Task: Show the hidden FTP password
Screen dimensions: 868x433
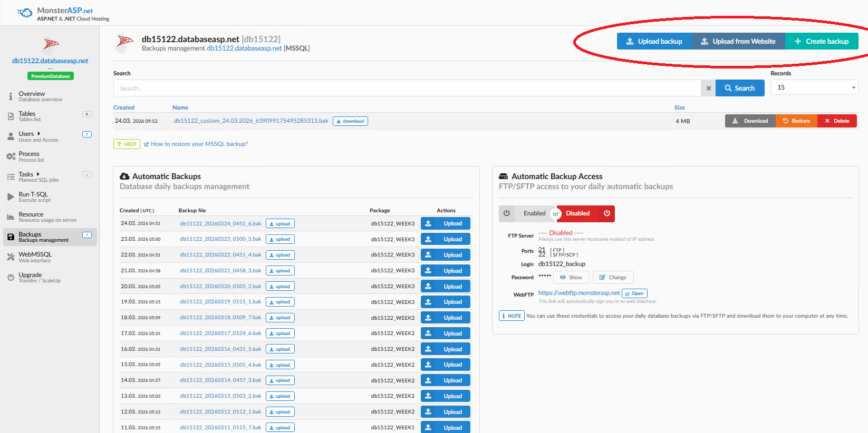Action: 571,278
